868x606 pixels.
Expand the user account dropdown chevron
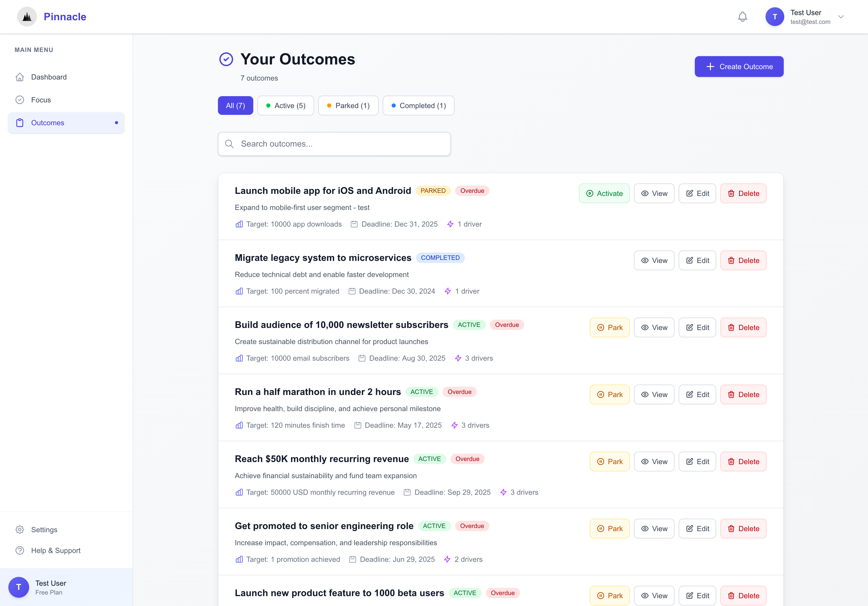[x=841, y=17]
